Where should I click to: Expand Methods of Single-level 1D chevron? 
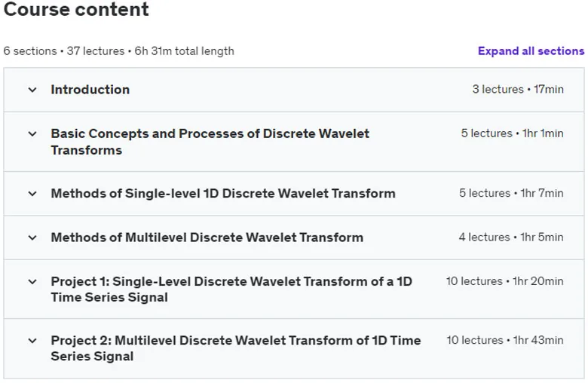pyautogui.click(x=32, y=194)
